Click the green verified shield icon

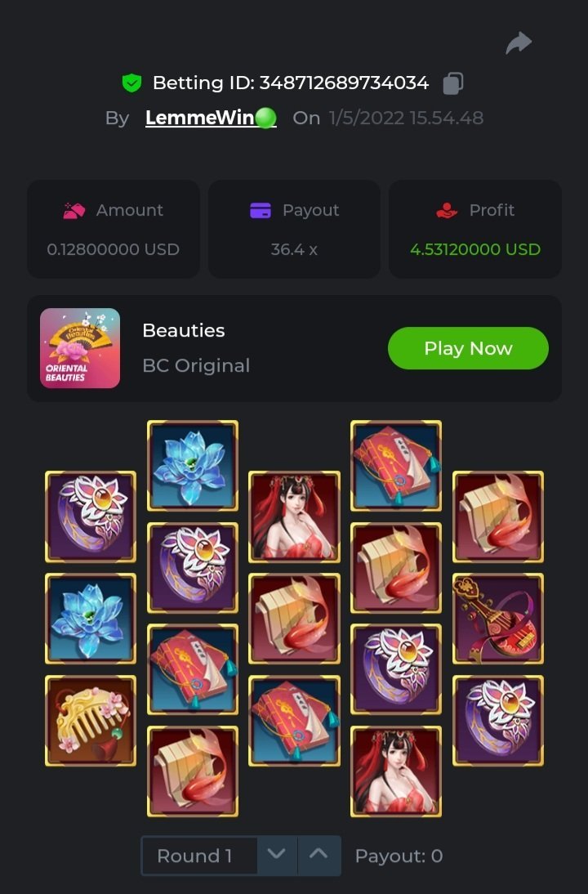[x=131, y=83]
